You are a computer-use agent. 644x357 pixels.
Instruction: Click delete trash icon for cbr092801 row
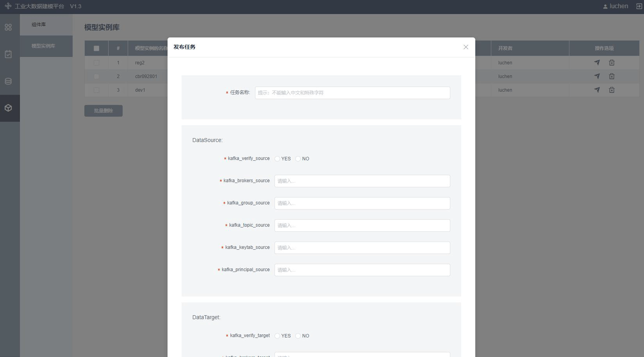[612, 76]
